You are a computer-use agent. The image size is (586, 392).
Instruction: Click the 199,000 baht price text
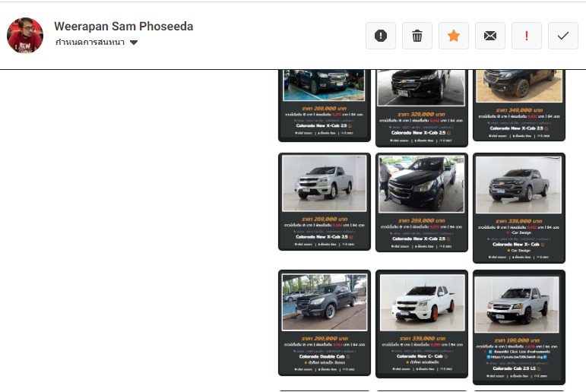coord(517,341)
